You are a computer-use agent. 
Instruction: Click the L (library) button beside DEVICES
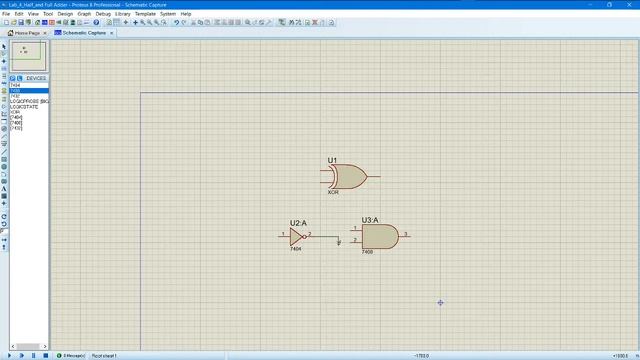[x=20, y=78]
